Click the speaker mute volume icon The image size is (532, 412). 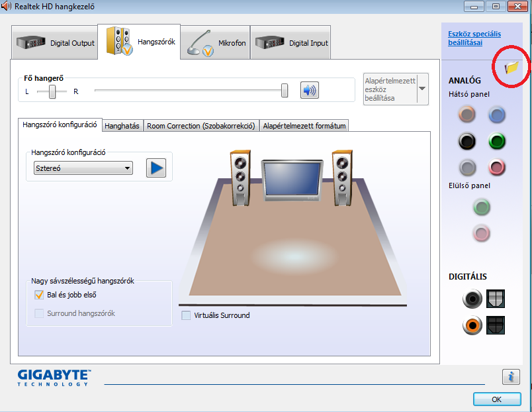tap(309, 90)
